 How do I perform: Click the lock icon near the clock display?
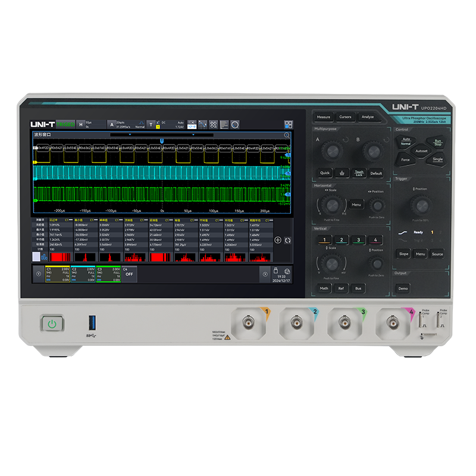[276, 271]
